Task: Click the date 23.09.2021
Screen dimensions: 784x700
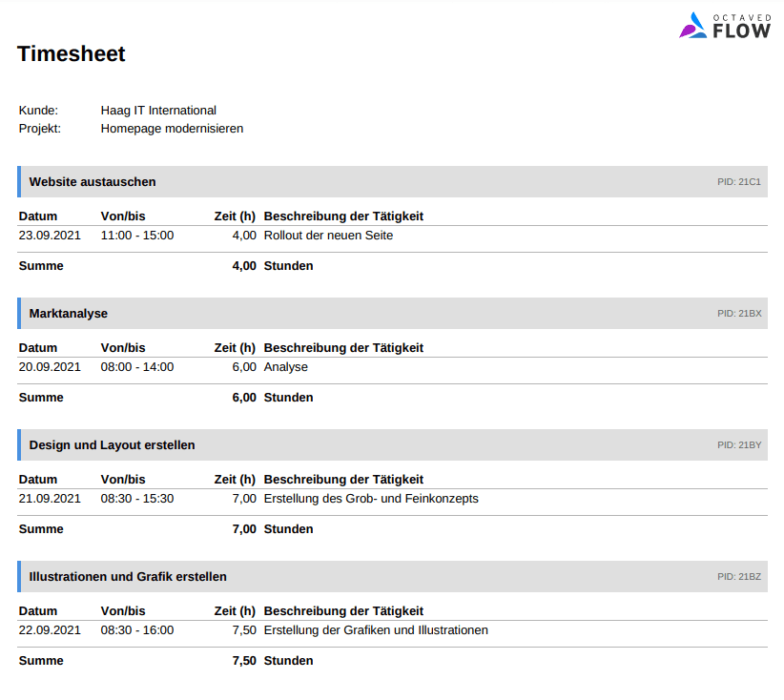Action: [50, 236]
